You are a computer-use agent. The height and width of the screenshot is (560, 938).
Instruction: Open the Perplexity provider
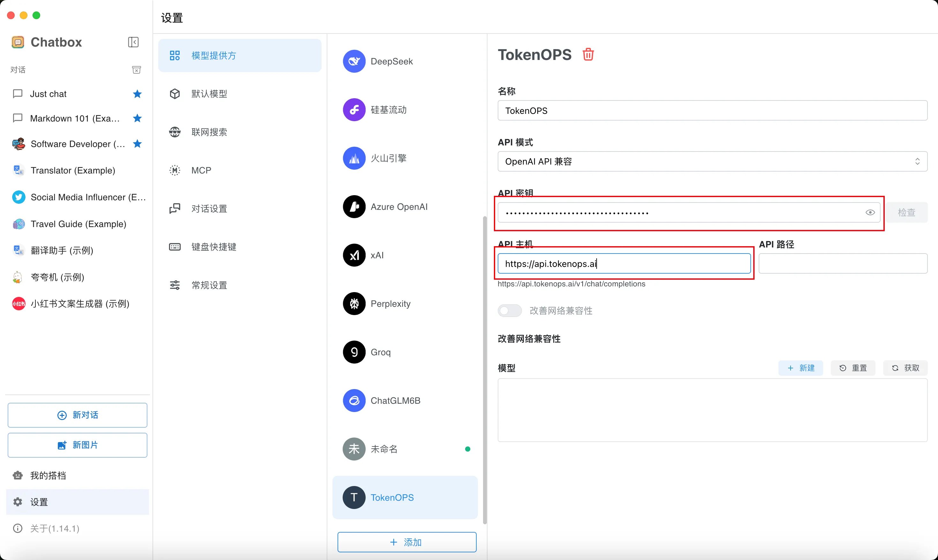[x=405, y=303]
